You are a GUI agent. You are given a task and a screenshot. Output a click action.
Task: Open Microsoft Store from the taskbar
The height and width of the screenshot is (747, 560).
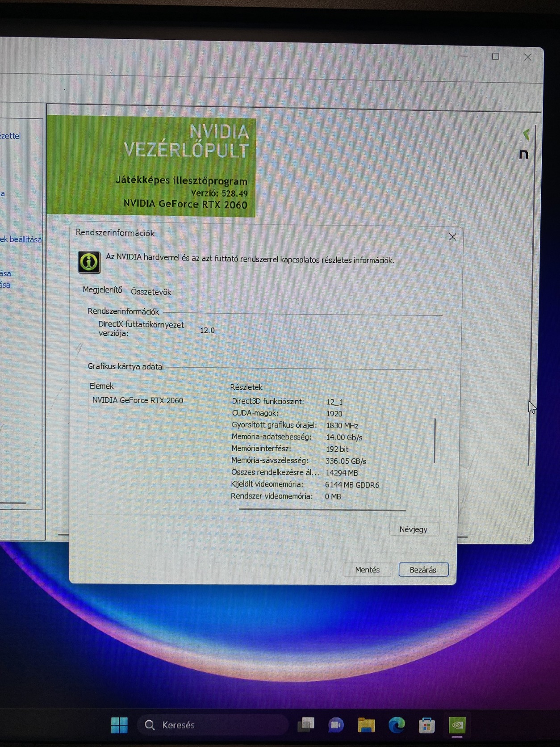[x=426, y=725]
